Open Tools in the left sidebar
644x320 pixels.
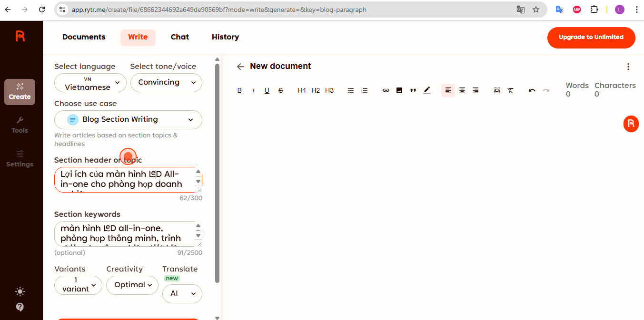click(x=20, y=126)
